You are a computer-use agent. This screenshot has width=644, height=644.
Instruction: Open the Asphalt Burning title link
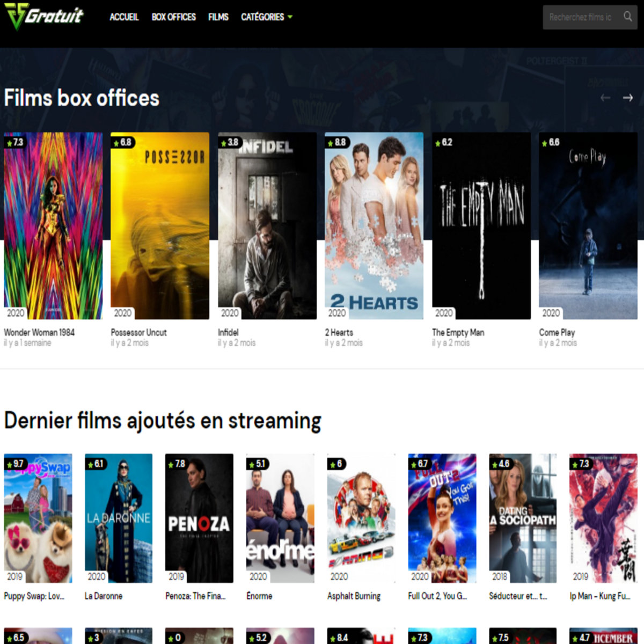[x=354, y=596]
